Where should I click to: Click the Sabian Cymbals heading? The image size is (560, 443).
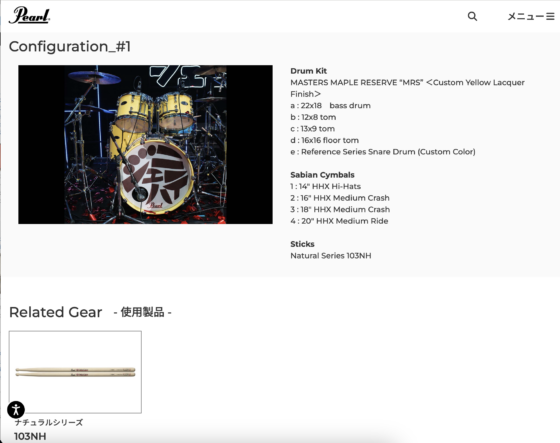point(322,175)
